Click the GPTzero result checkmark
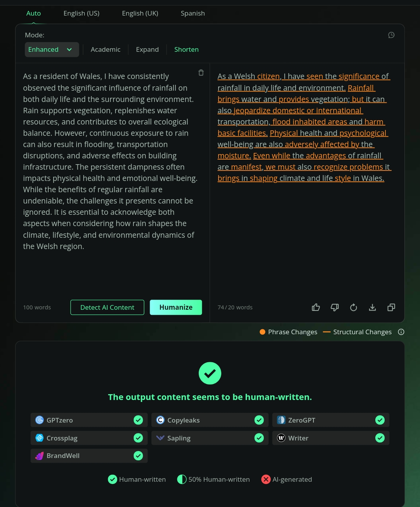This screenshot has width=420, height=507. pos(138,420)
